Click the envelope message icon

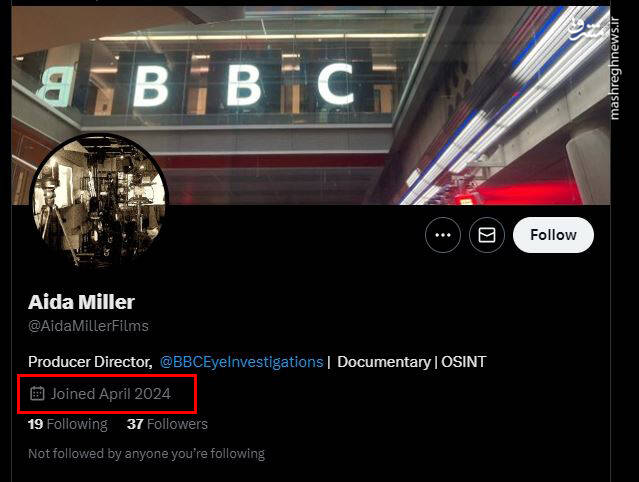[487, 235]
